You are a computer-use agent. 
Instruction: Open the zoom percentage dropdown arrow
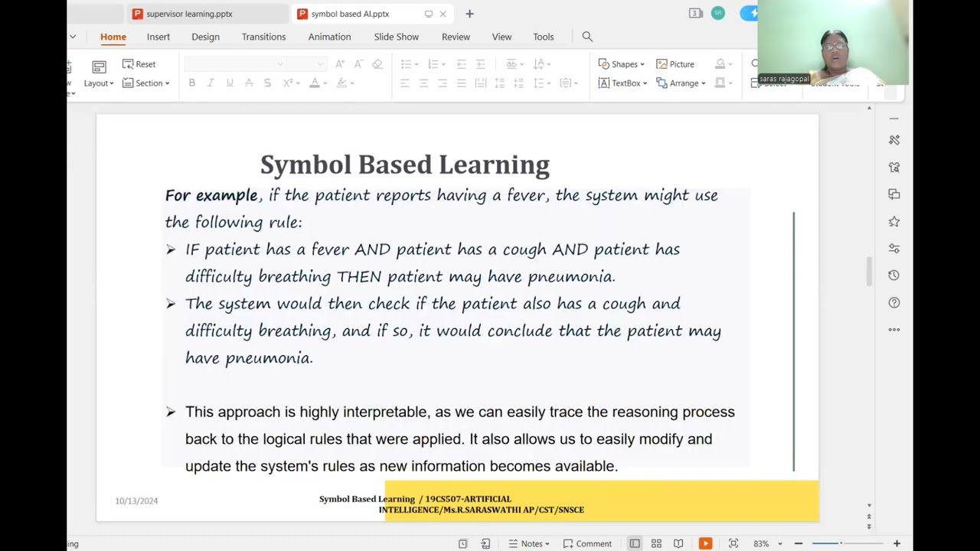click(780, 544)
